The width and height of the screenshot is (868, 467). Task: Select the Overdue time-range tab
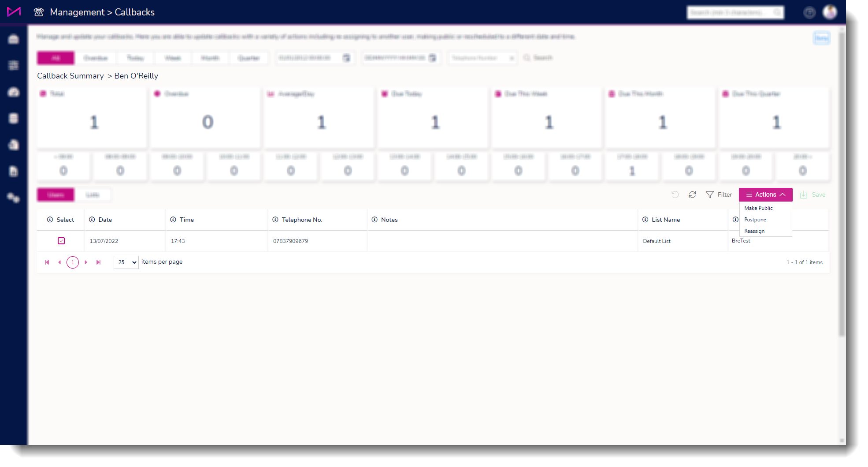point(96,58)
